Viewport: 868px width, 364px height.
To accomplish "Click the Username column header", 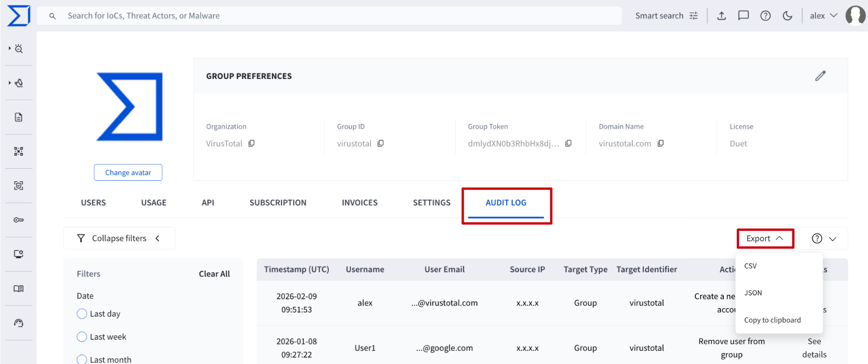I will 365,269.
